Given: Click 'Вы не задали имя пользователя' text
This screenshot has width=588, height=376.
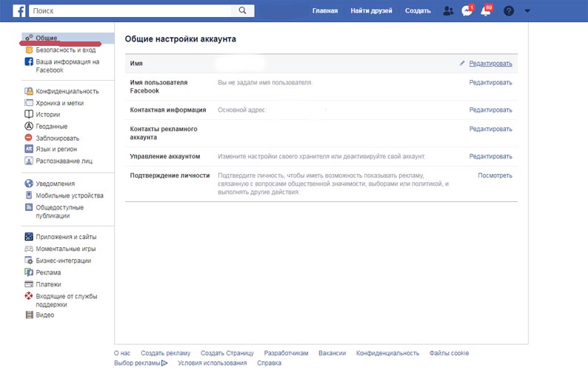Looking at the screenshot, I should click(265, 82).
